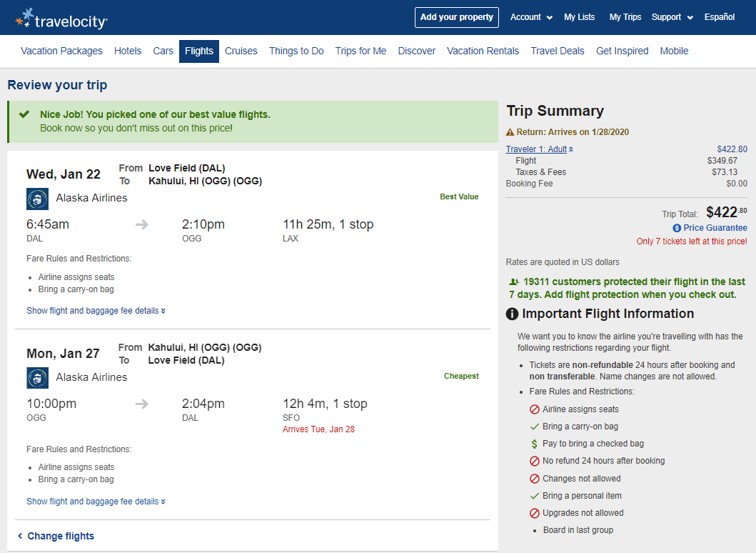Click the Cheapest label
Image resolution: width=756 pixels, height=553 pixels.
(x=461, y=376)
